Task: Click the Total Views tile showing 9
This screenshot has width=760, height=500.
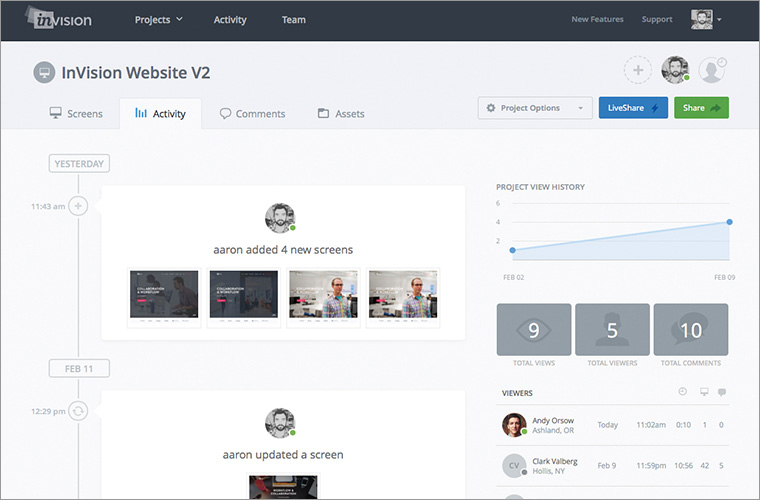Action: pos(534,330)
